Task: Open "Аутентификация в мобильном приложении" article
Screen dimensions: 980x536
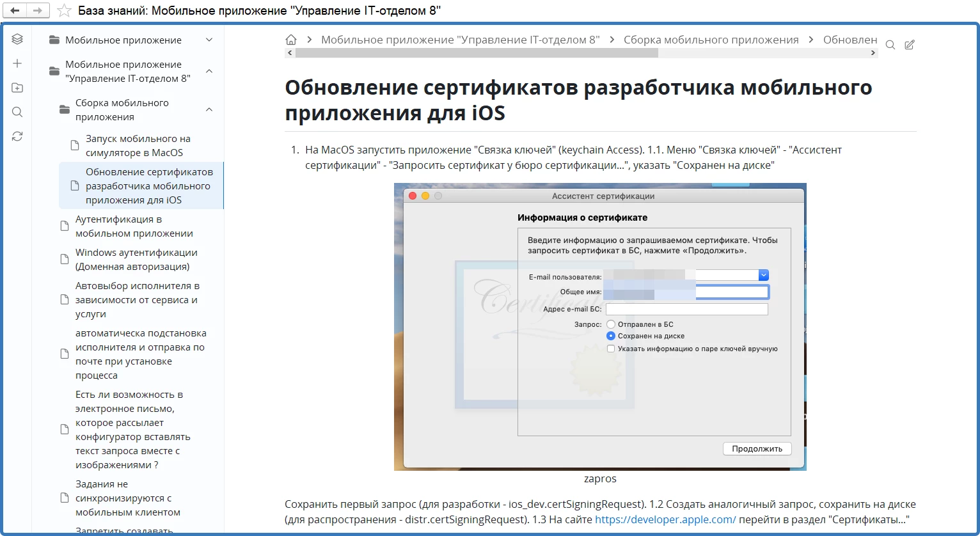Action: [134, 226]
